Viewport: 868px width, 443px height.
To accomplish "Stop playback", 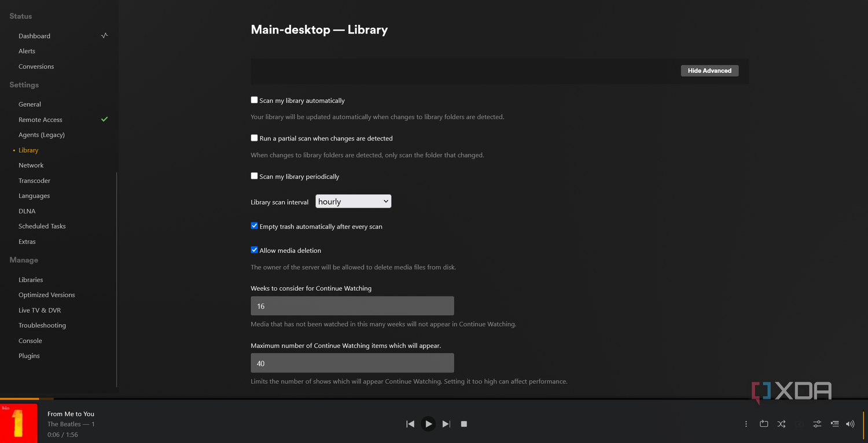I will (x=464, y=424).
